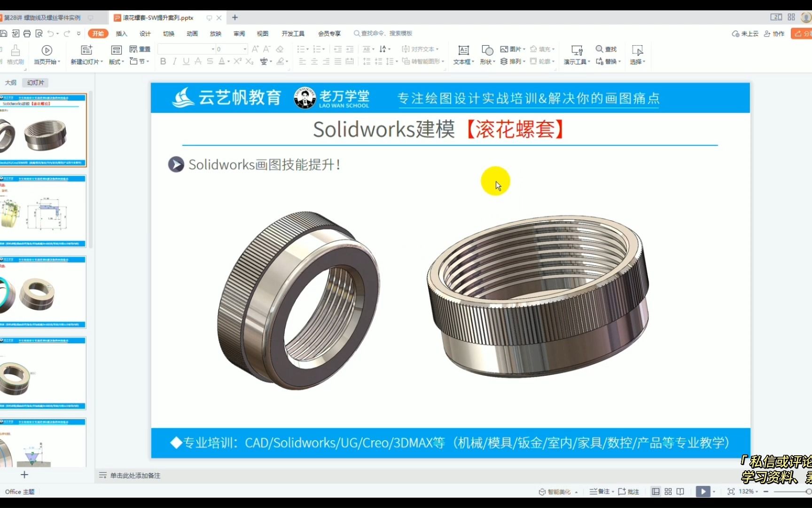Screen dimensions: 812x508
Task: Increase font size with the A+ icon
Action: (x=255, y=49)
